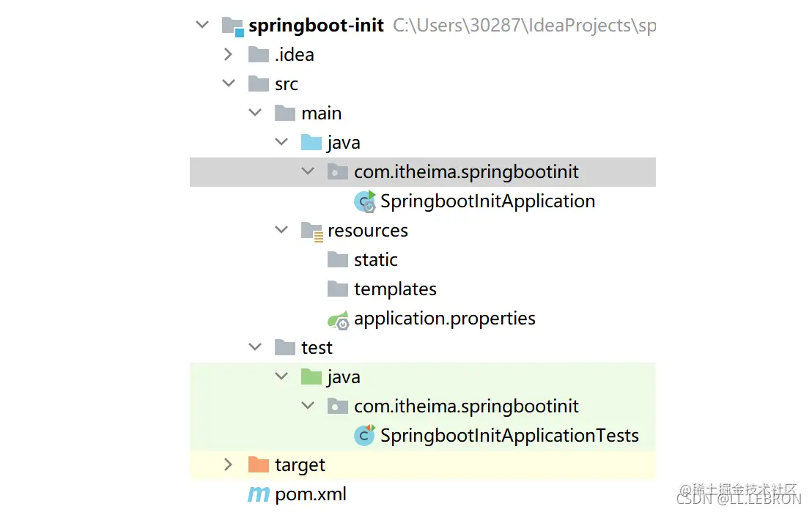Click the SpringbootInitApplication class icon
This screenshot has width=812, height=512.
[x=364, y=201]
